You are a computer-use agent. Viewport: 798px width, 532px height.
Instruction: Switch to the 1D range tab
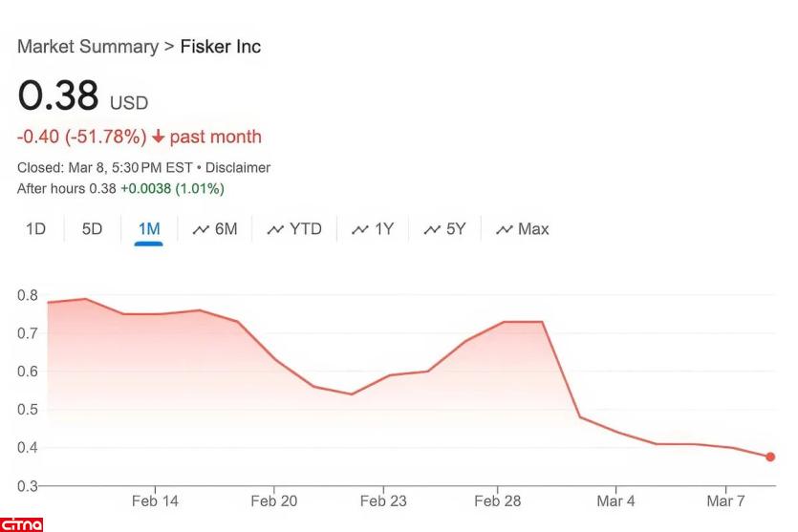(35, 229)
